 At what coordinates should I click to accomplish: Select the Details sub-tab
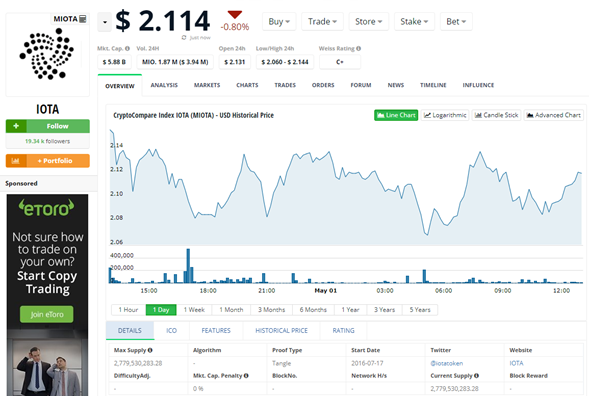tap(130, 331)
